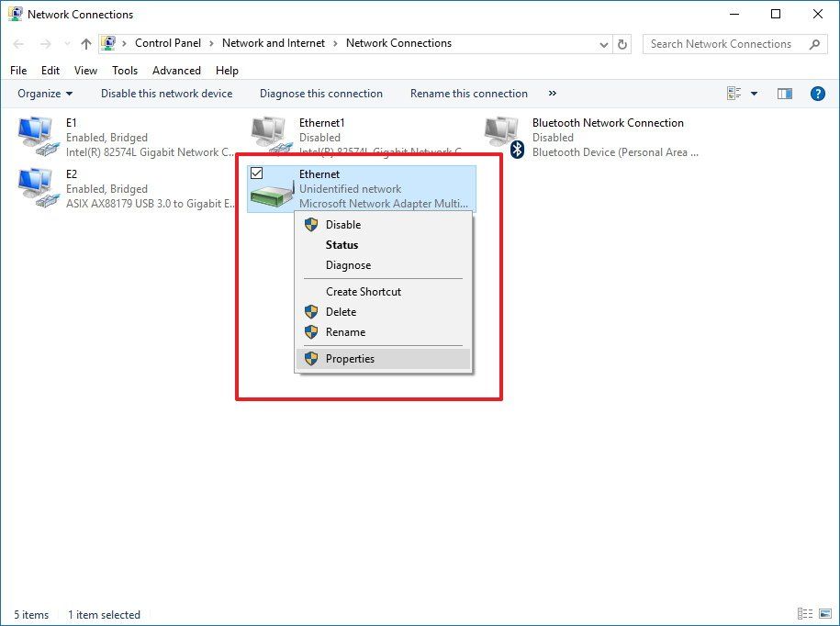Click Diagnose this connection on toolbar
Viewport: 840px width, 626px height.
coord(320,93)
